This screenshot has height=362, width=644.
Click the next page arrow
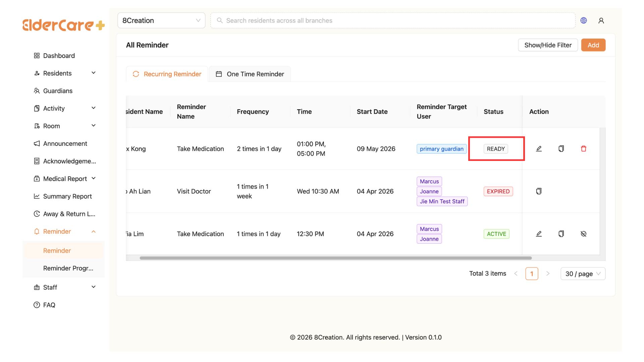[x=548, y=274]
